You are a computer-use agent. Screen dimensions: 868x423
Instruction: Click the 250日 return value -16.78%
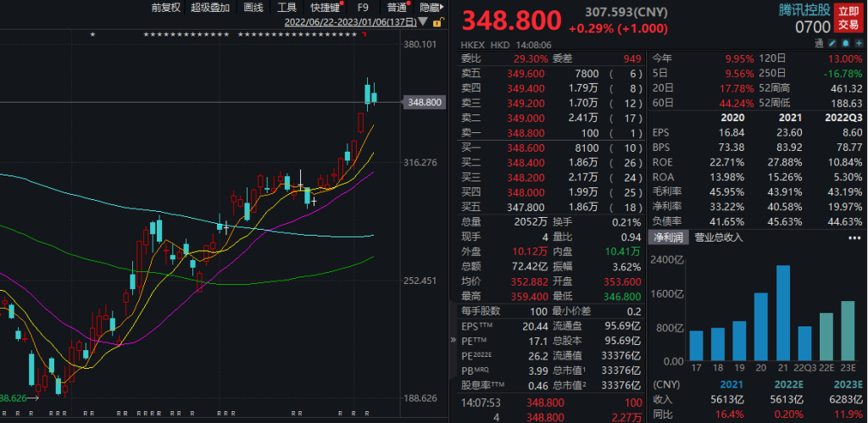[x=843, y=74]
